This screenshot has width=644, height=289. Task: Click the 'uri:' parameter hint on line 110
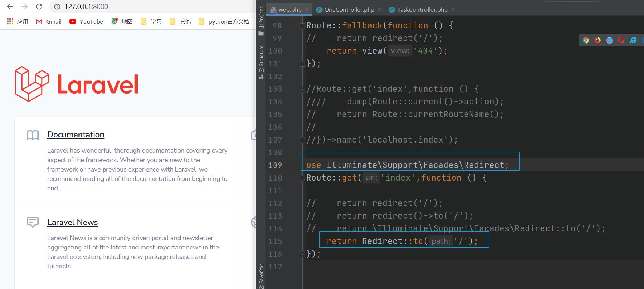(x=371, y=178)
